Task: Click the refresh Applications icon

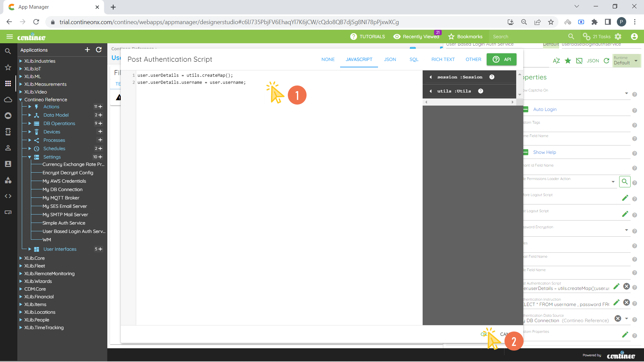Action: (99, 50)
